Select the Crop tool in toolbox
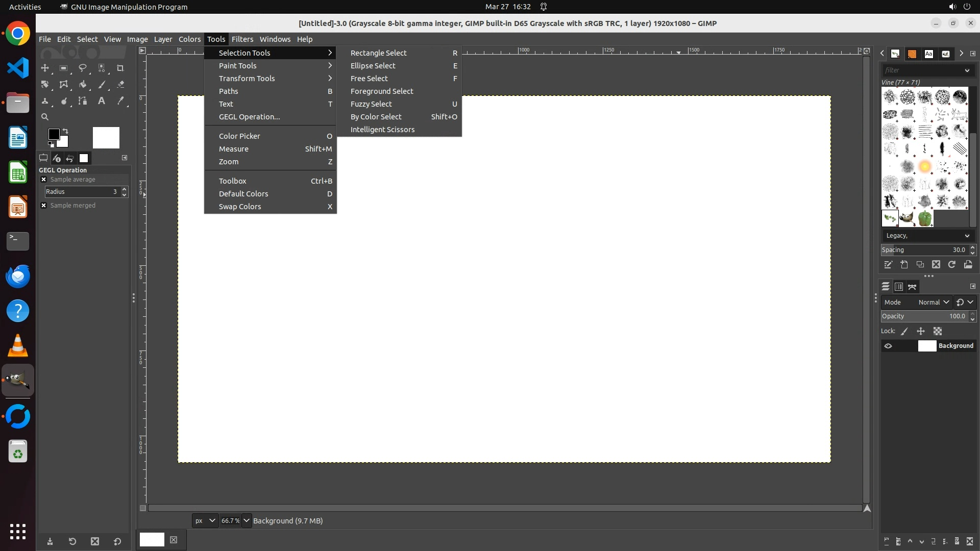980x551 pixels. pyautogui.click(x=120, y=68)
